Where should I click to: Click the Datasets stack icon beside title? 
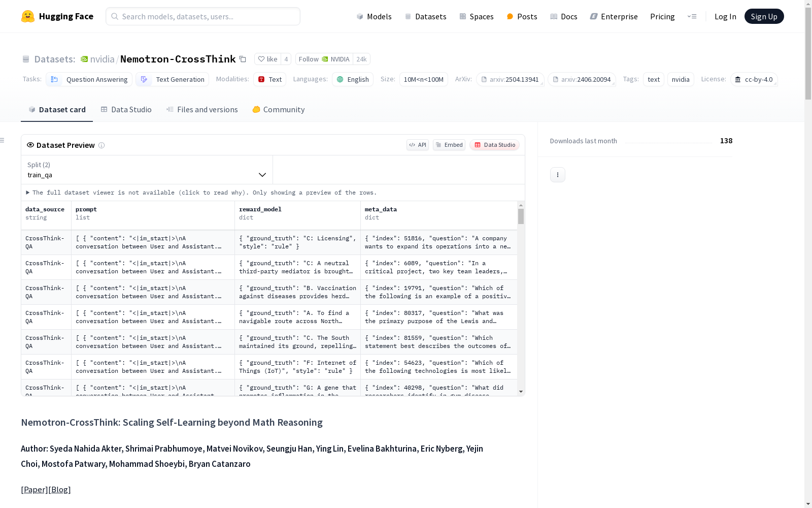click(x=26, y=59)
